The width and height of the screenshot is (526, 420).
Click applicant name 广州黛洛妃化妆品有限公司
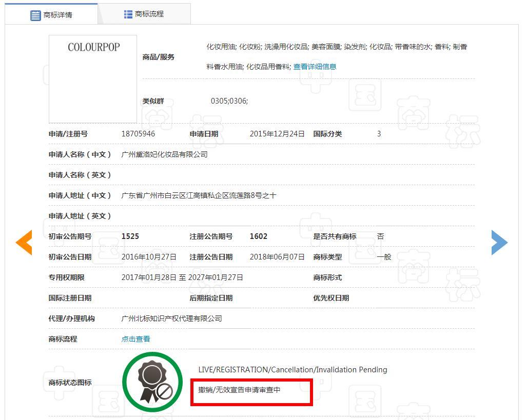tap(164, 154)
